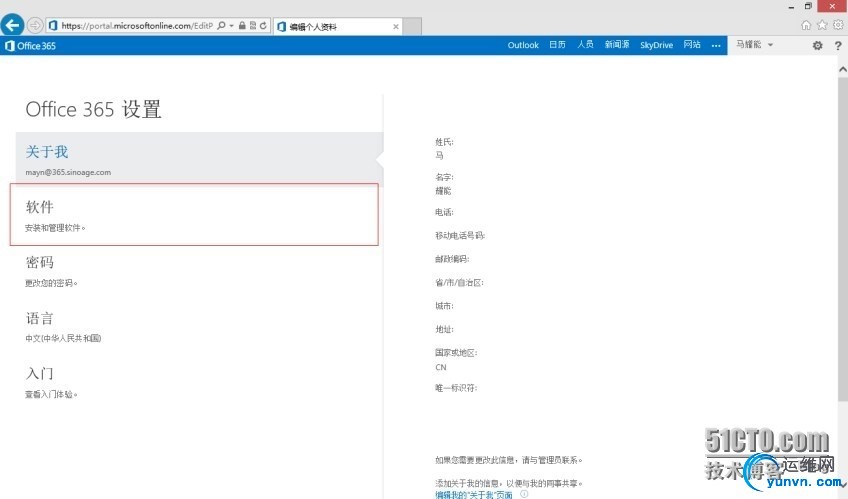Open SkyDrive in the top navigation

(x=657, y=45)
